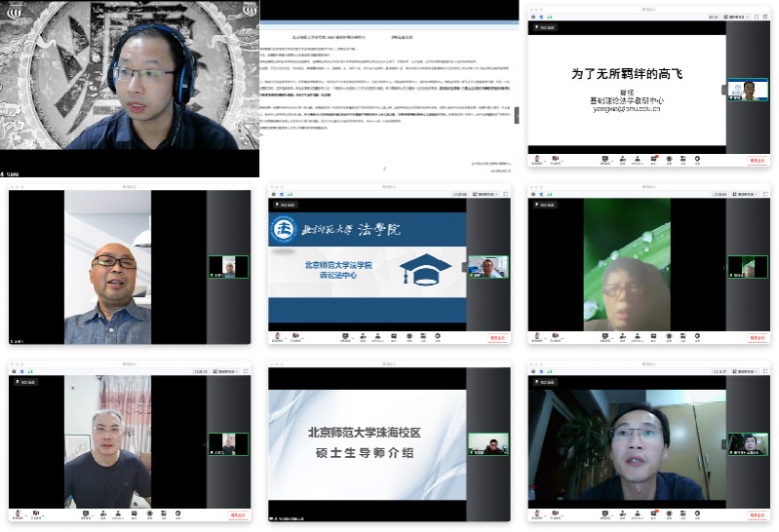The width and height of the screenshot is (779, 532).
Task: Click microphone icon in the bald man's meeting window
Action: tap(16, 336)
